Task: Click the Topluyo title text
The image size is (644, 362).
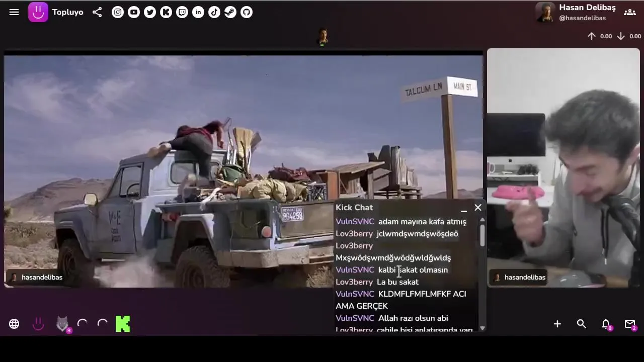Action: tap(67, 12)
